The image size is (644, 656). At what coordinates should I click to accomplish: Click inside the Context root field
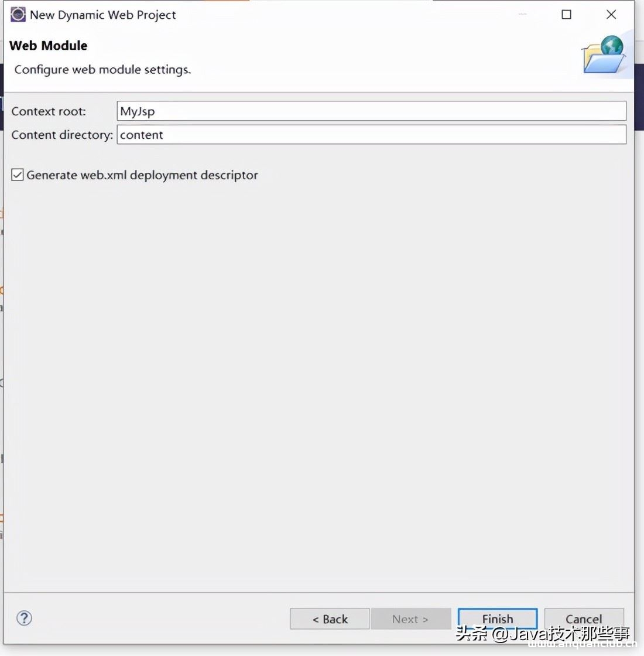pyautogui.click(x=371, y=111)
